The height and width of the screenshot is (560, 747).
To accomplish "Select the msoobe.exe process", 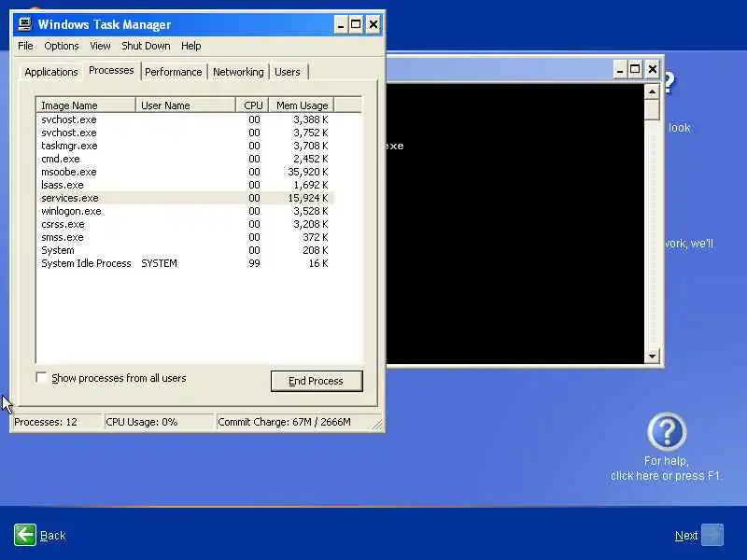I will point(186,172).
